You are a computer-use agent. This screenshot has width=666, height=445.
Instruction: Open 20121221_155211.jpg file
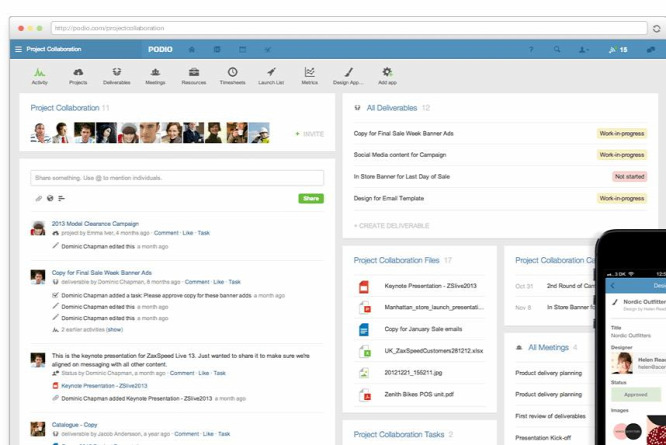[x=413, y=372]
